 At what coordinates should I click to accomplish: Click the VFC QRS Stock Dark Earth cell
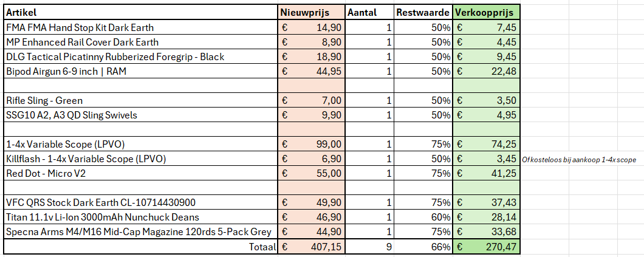[140, 202]
